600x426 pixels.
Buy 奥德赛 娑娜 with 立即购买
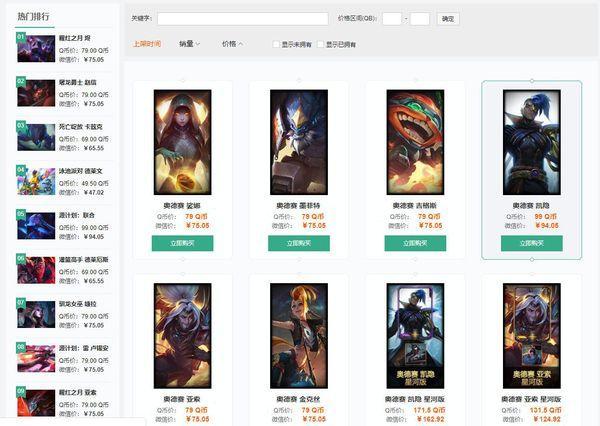coord(183,243)
